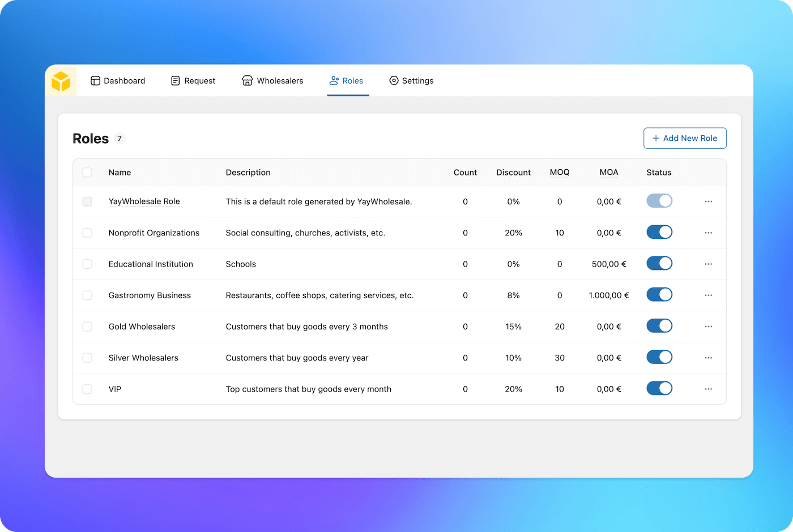Screen dimensions: 793x532
Task: Open the three-dot menu for Gold Wholesalers
Action: point(708,327)
